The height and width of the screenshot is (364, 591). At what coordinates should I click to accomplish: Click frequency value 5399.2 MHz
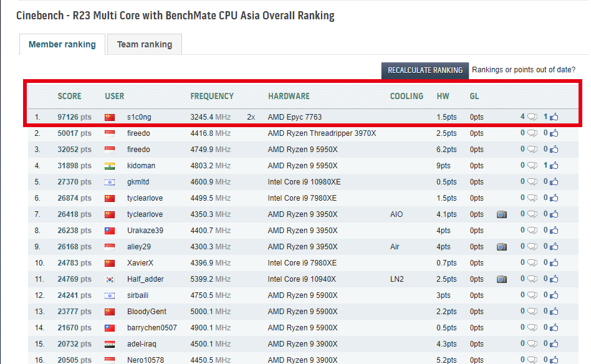pyautogui.click(x=210, y=279)
